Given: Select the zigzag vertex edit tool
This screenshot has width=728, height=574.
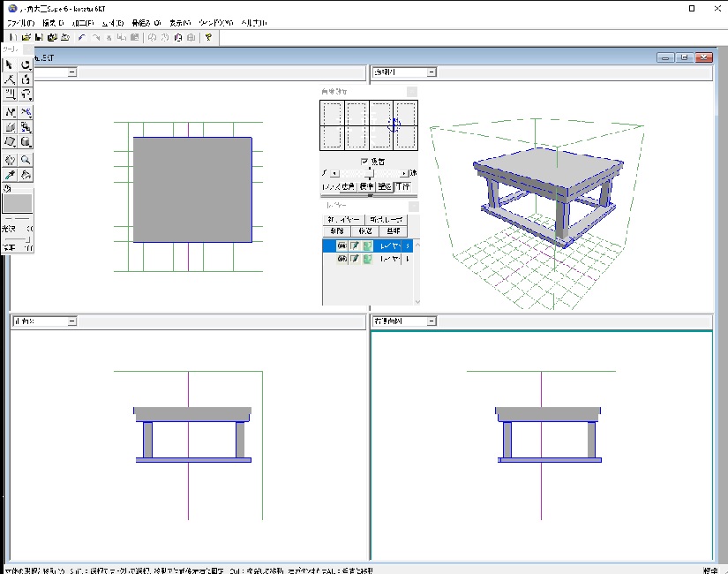Looking at the screenshot, I should click(10, 112).
